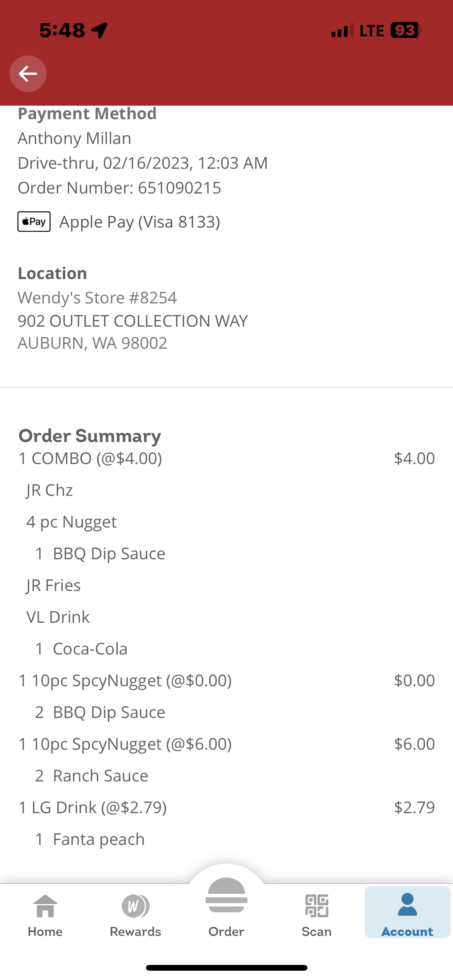
Task: Tap the Order Summary heading
Action: point(90,436)
